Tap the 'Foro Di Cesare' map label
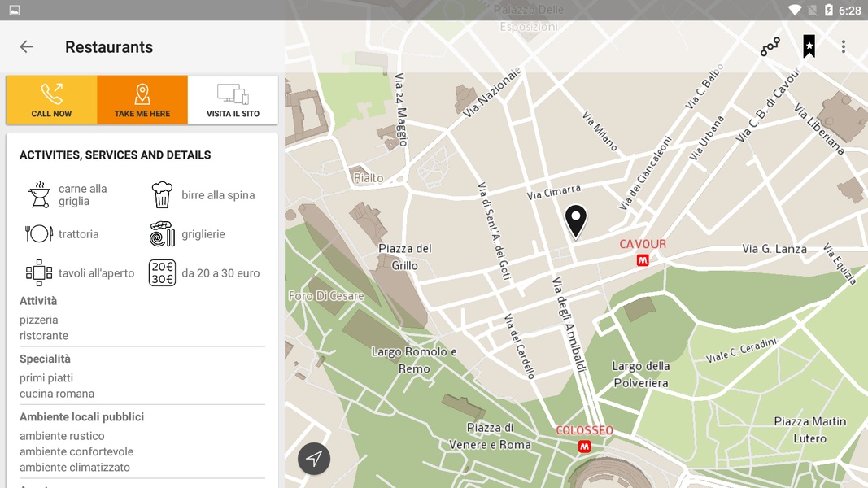The height and width of the screenshot is (488, 868). click(x=326, y=296)
